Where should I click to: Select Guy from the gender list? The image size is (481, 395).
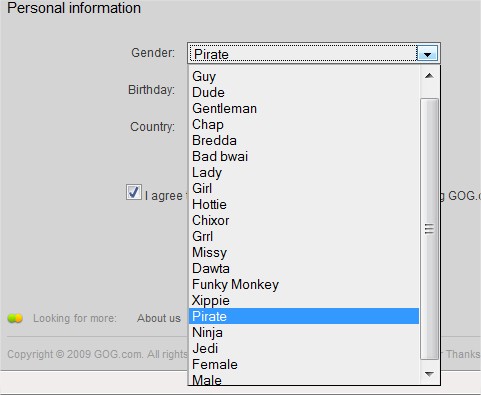pyautogui.click(x=304, y=76)
